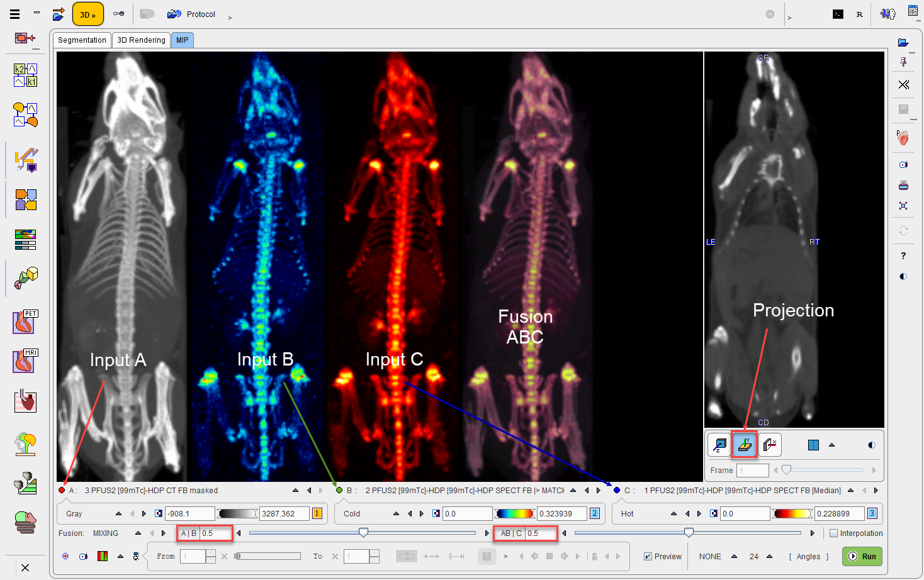Image resolution: width=924 pixels, height=580 pixels.
Task: Click the green Run button
Action: pyautogui.click(x=862, y=556)
